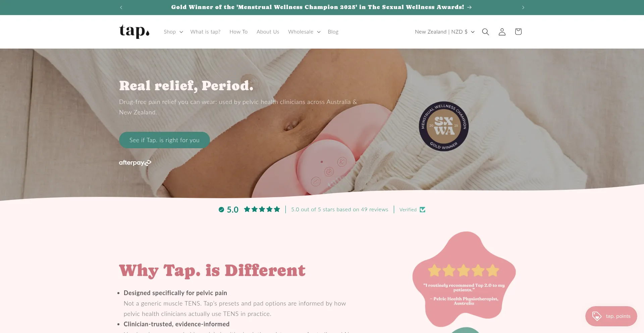
Task: Click the SXWA Gold Winner badge
Action: click(444, 126)
